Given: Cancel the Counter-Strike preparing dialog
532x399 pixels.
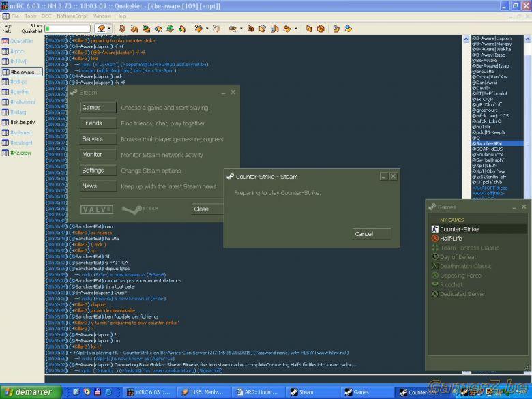Looking at the screenshot, I should (x=372, y=234).
